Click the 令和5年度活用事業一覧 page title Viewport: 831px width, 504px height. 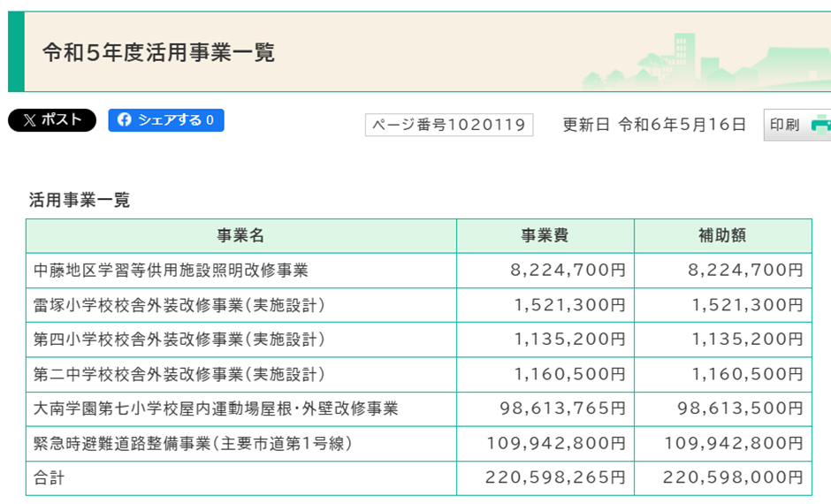coord(158,52)
